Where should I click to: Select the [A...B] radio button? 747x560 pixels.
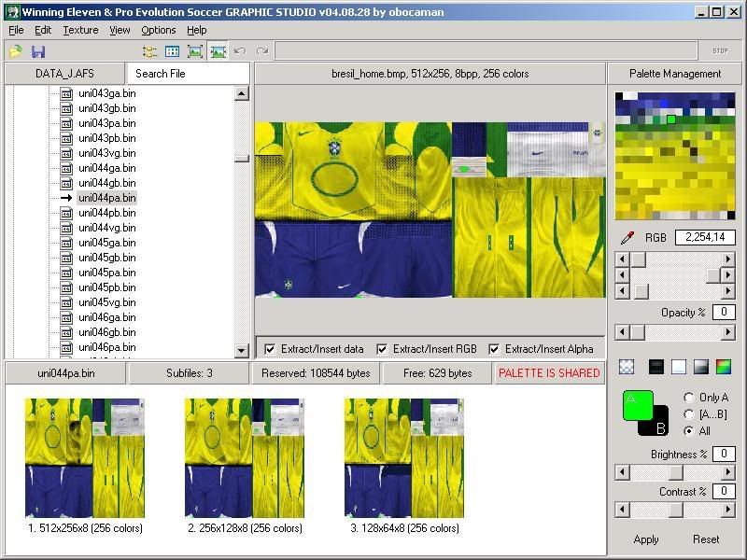[688, 414]
